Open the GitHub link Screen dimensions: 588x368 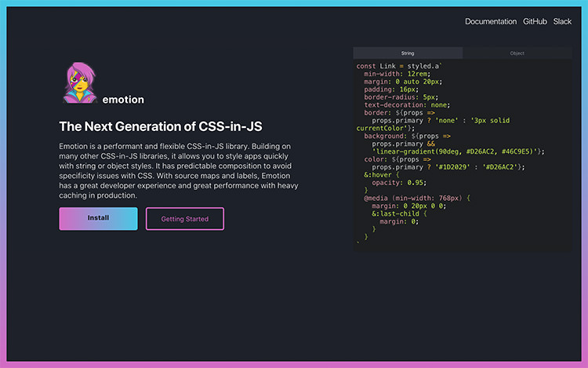click(535, 21)
